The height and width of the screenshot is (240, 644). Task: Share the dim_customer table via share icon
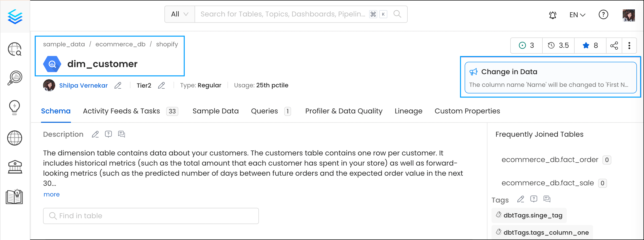pos(614,46)
